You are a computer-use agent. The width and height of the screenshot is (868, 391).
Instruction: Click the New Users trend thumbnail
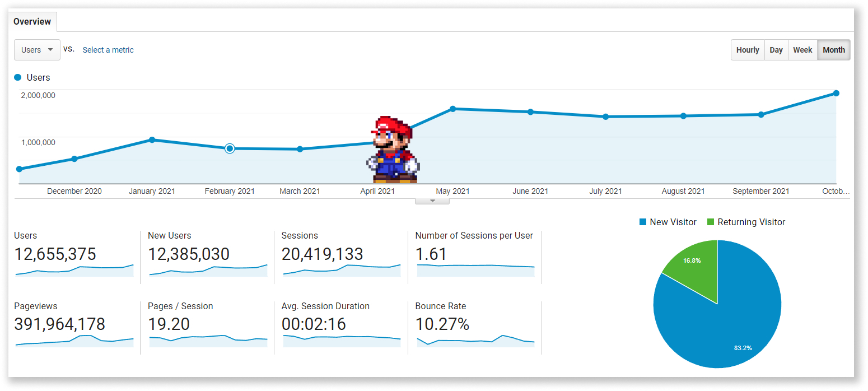pos(207,272)
